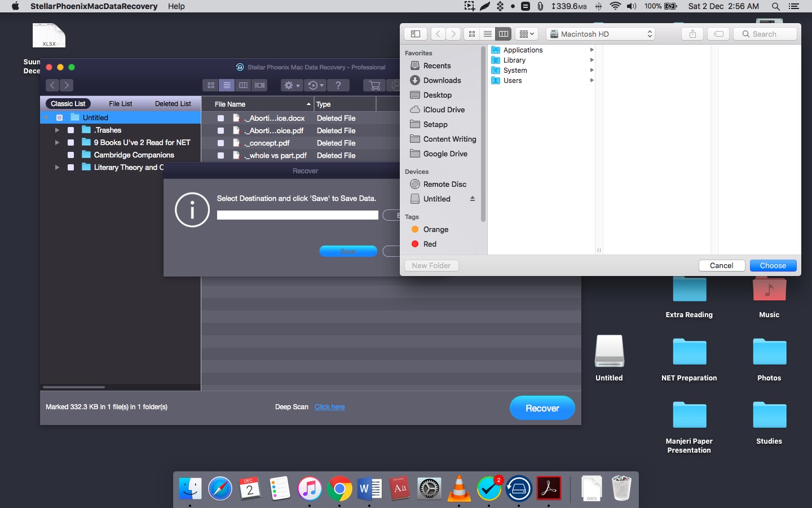The height and width of the screenshot is (508, 812).
Task: Switch to the Deleted List tab
Action: pyautogui.click(x=173, y=104)
